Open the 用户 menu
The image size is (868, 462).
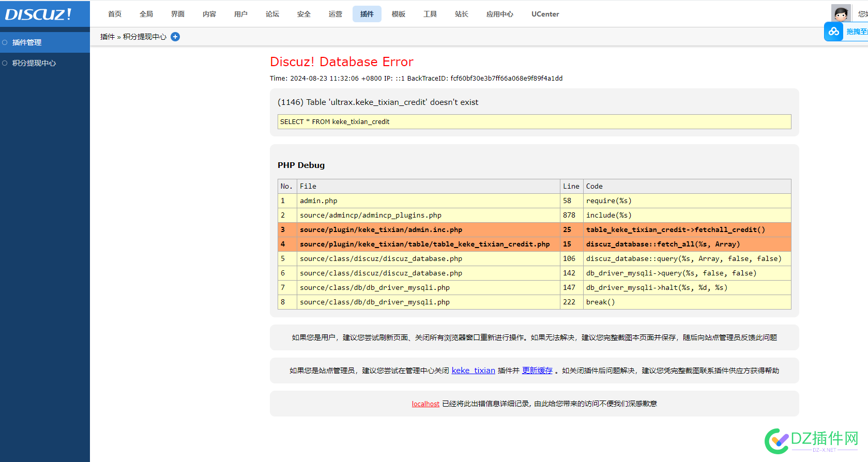click(x=241, y=14)
